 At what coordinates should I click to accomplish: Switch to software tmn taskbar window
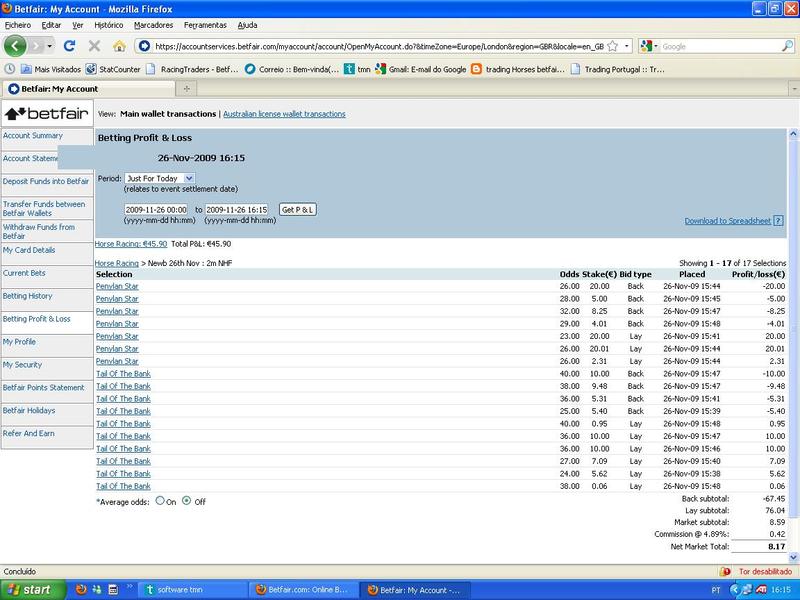point(193,590)
